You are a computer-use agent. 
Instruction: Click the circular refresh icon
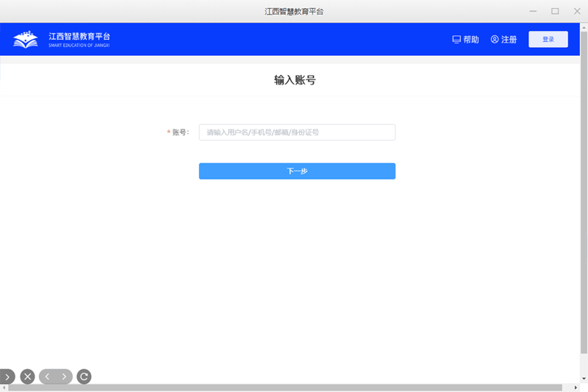(84, 377)
